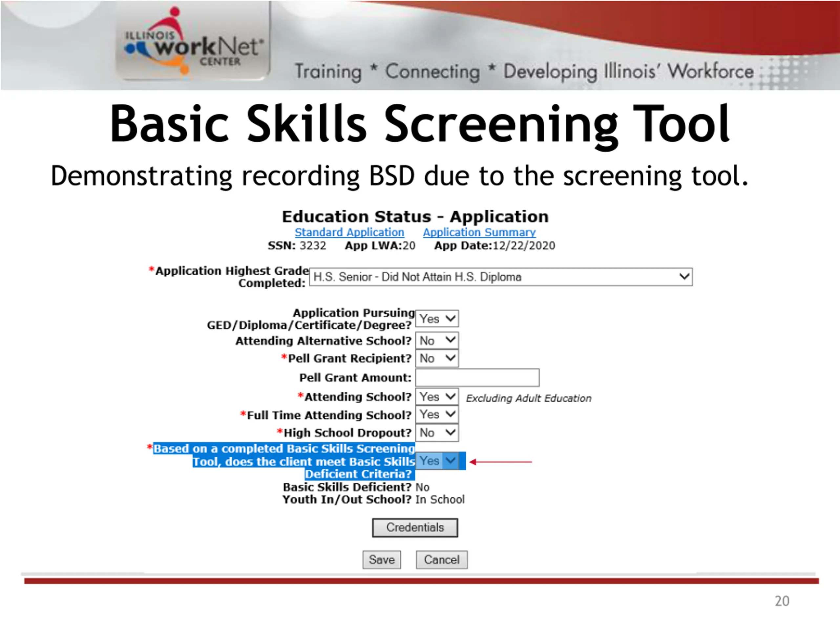
Task: Select the Basic Skills Deficient 'No' value
Action: [422, 487]
